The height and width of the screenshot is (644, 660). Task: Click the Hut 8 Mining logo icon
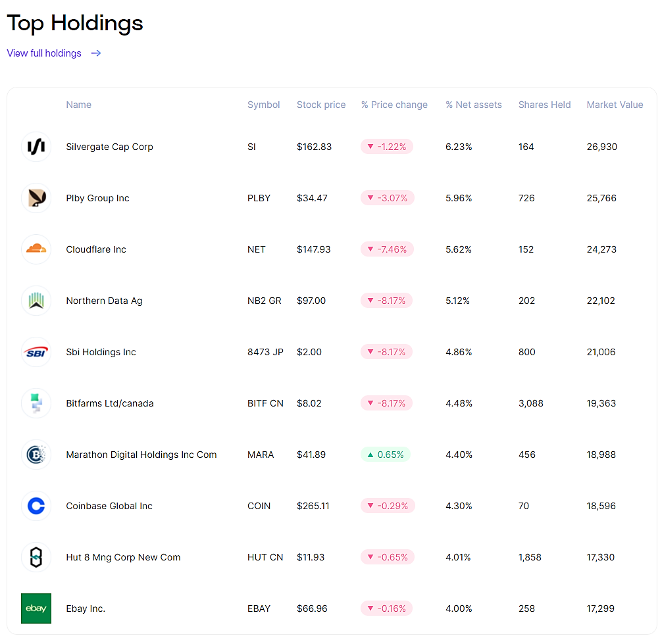tap(36, 557)
